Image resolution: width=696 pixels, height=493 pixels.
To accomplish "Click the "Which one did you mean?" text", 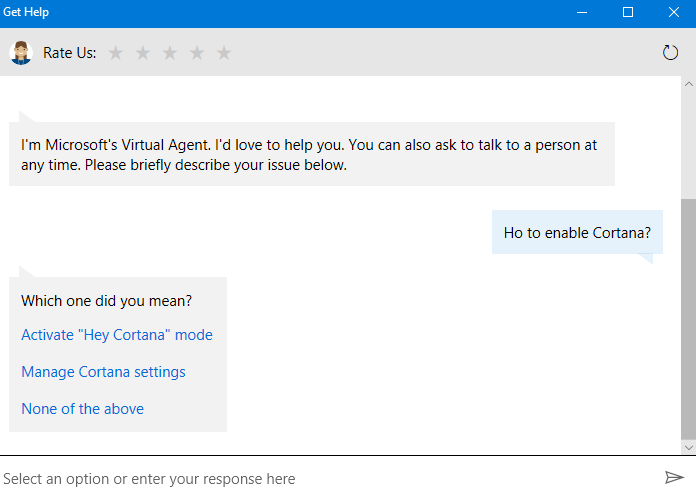I will point(107,300).
